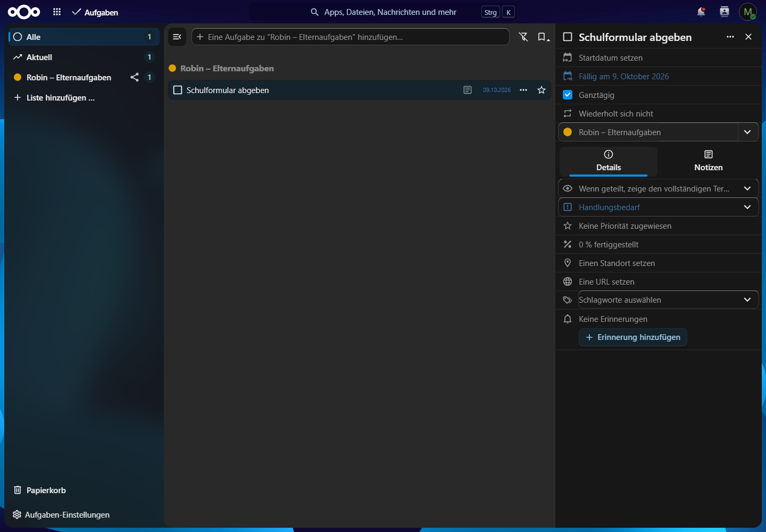Image resolution: width=766 pixels, height=532 pixels.
Task: Click the orange Robin – Elternaufgaben sidebar color dot
Action: point(18,77)
